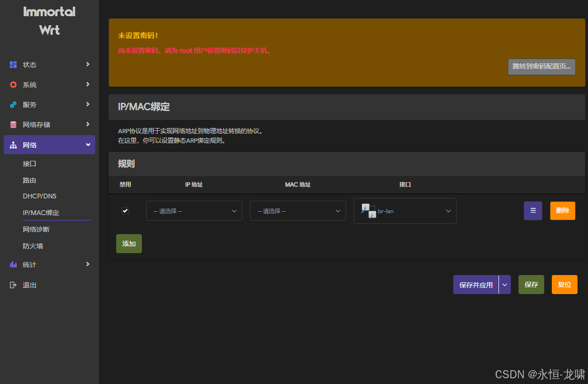Expand the 系统 menu chevron
The width and height of the screenshot is (588, 384).
88,84
